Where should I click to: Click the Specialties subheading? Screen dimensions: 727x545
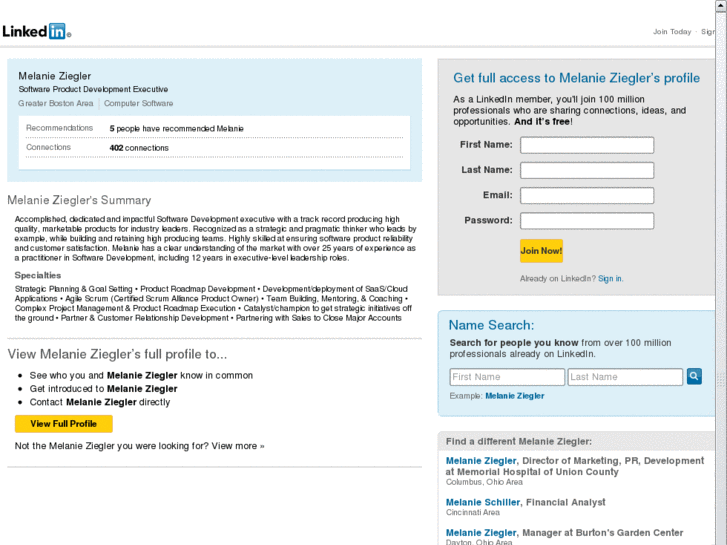coord(38,275)
